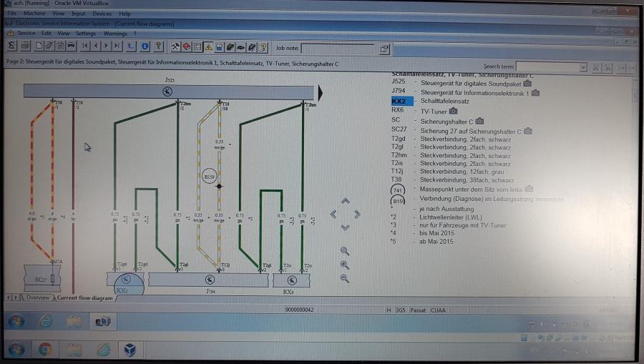Image resolution: width=644 pixels, height=364 pixels.
Task: Pan diagram down with the down arrow
Action: pos(346,227)
